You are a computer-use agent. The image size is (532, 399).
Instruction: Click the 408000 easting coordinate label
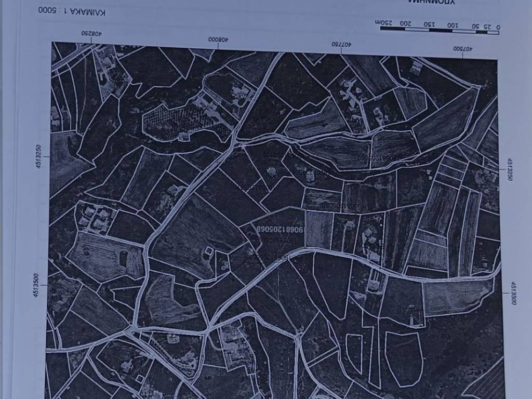tap(219, 39)
